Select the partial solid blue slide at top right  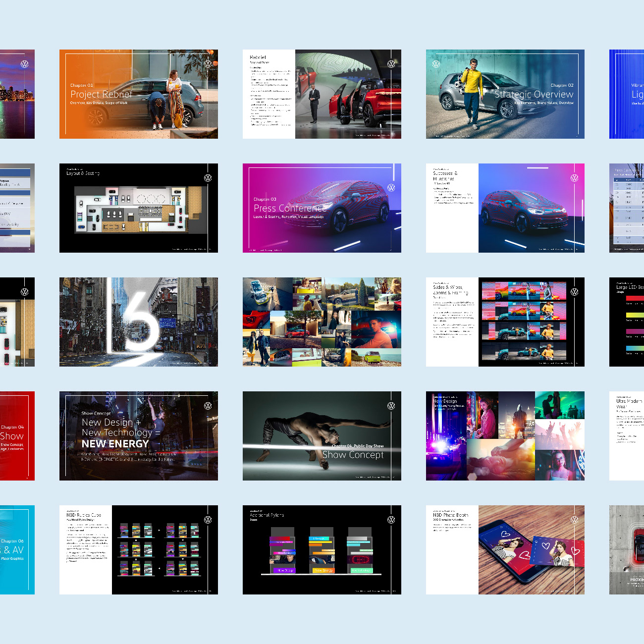[627, 94]
